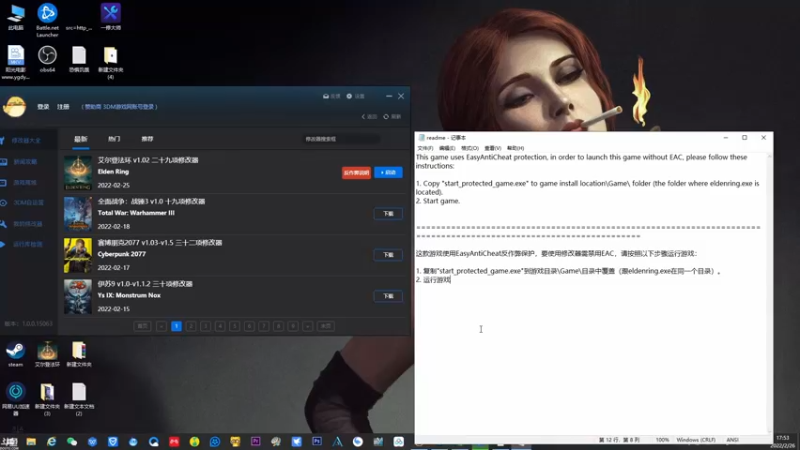Go to page 2 of trainer list
800x450 pixels.
(191, 326)
